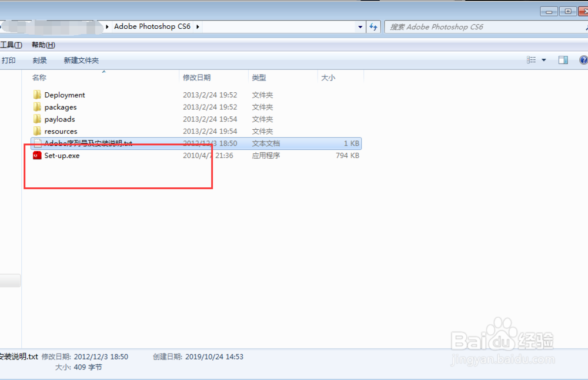
Task: Open the payloads folder
Action: pyautogui.click(x=59, y=119)
